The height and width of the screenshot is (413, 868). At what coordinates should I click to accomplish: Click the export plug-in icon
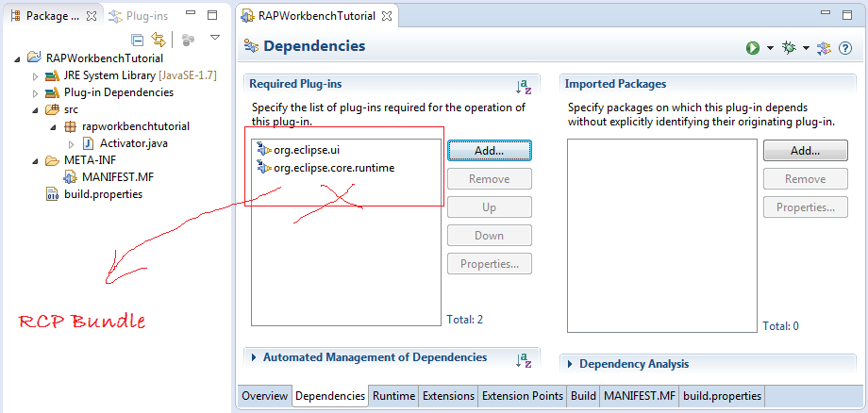824,48
